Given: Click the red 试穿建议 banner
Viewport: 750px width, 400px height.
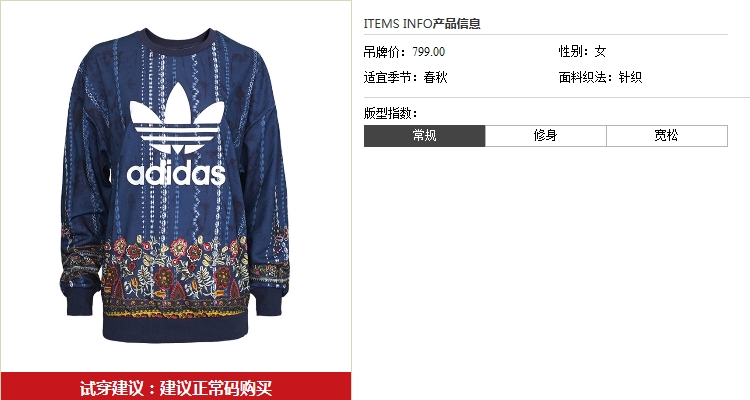Looking at the screenshot, I should 176,386.
